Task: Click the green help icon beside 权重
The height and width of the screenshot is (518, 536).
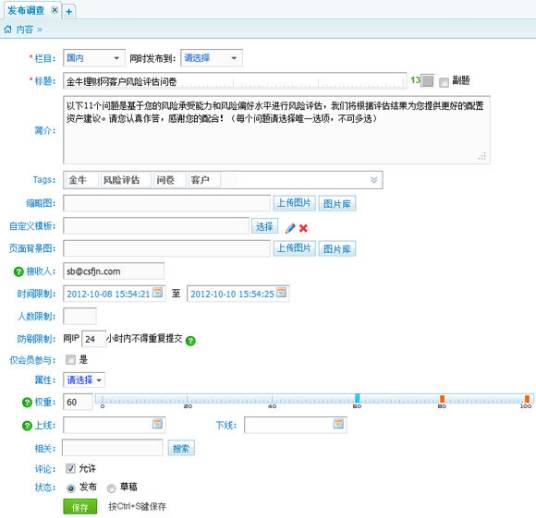Action: pyautogui.click(x=27, y=402)
